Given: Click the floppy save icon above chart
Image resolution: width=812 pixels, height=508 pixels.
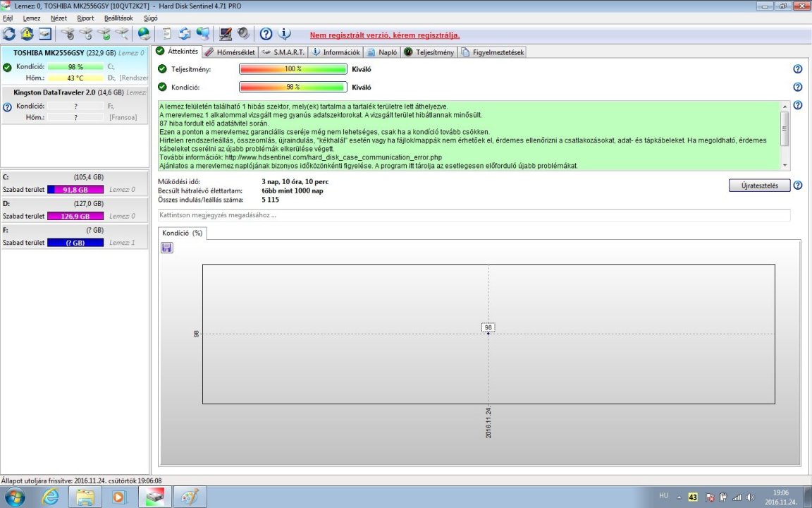Looking at the screenshot, I should pyautogui.click(x=167, y=248).
